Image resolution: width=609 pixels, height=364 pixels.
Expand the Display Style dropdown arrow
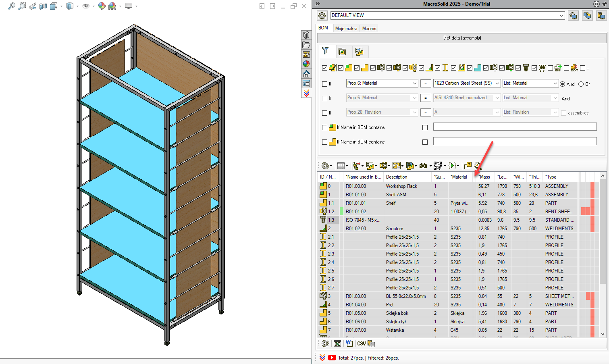point(77,6)
